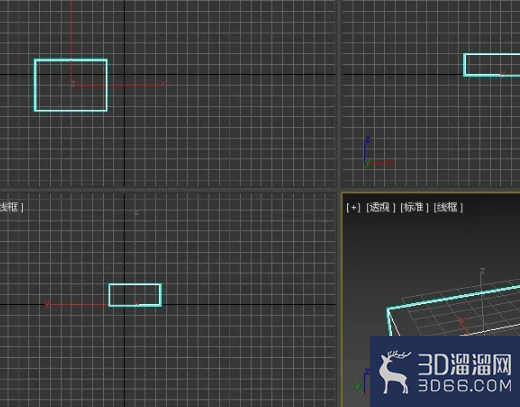Image resolution: width=520 pixels, height=407 pixels.
Task: Open the [+] menu in perspective viewport
Action: point(353,208)
